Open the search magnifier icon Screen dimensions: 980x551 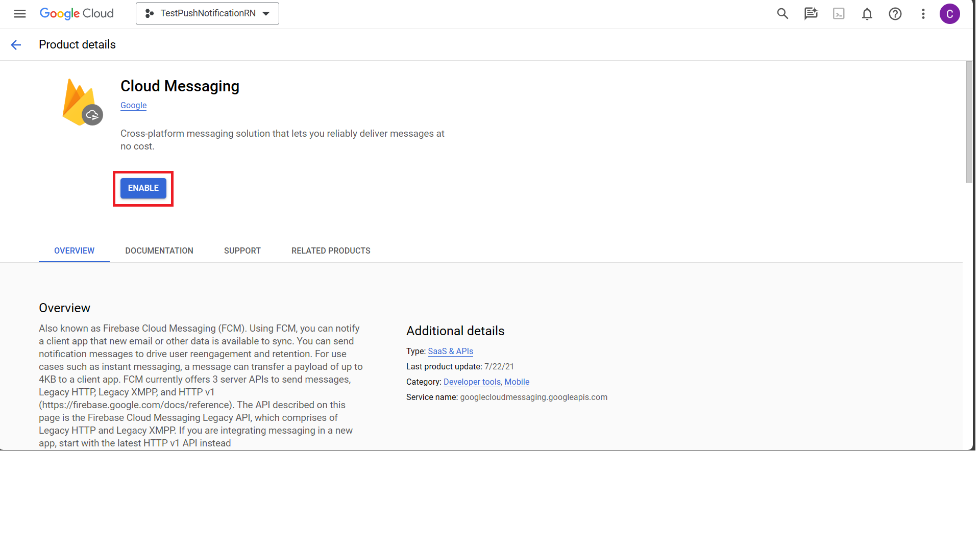[x=782, y=14]
